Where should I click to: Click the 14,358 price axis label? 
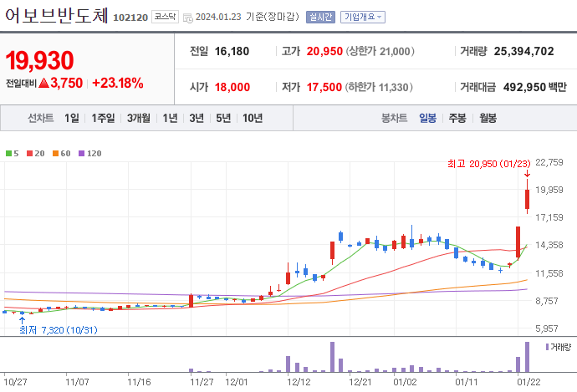pyautogui.click(x=549, y=245)
